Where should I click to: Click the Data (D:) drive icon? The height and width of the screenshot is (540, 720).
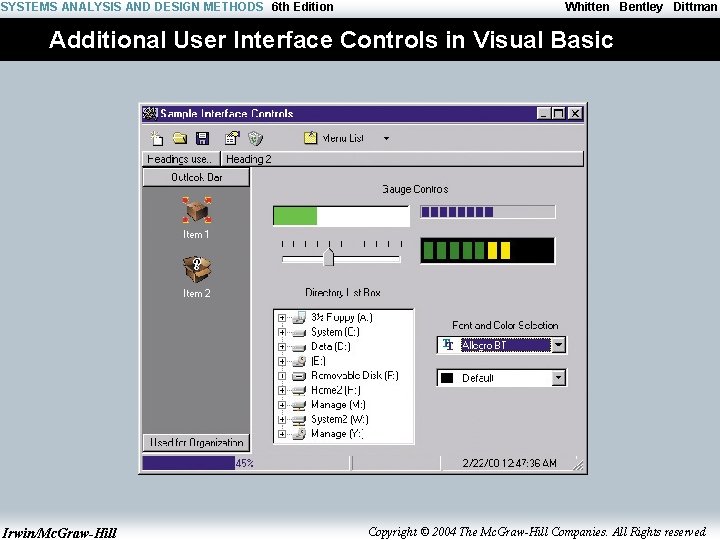(299, 347)
